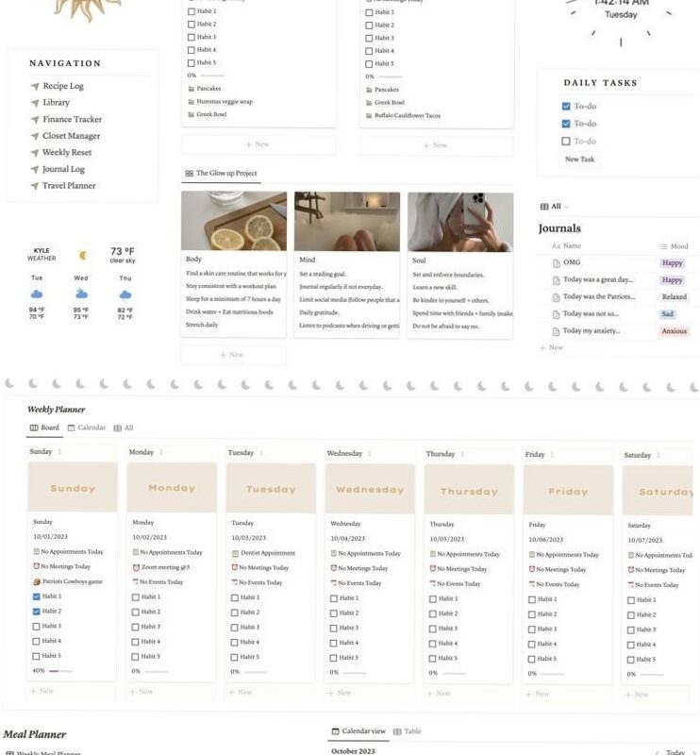Uncheck Habit 1 in the Sunday card

click(x=36, y=596)
